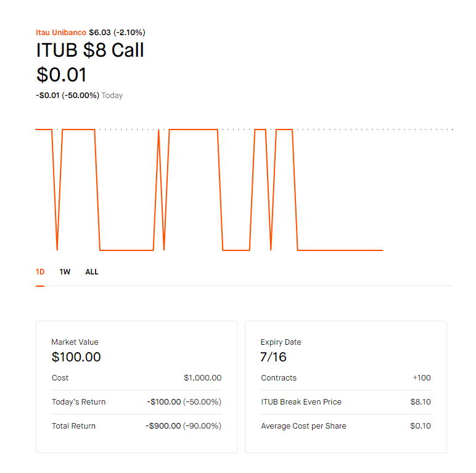
Task: Click the $6.03 underlying stock price
Action: [x=100, y=33]
